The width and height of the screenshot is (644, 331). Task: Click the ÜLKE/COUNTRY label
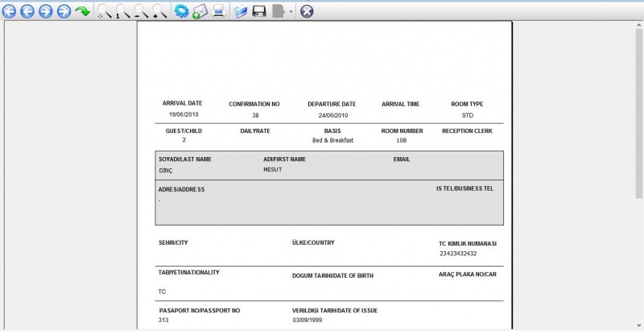tap(313, 242)
